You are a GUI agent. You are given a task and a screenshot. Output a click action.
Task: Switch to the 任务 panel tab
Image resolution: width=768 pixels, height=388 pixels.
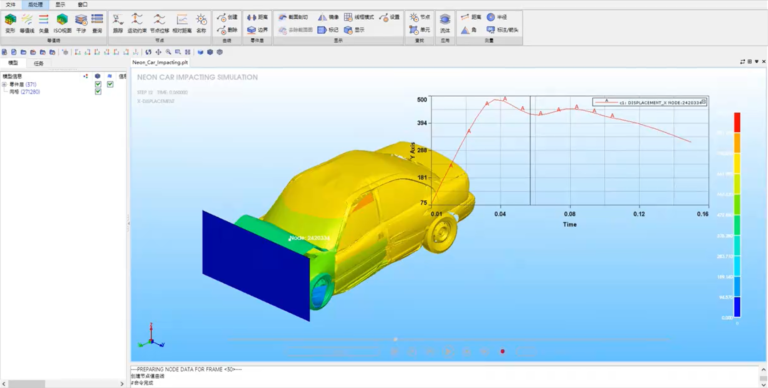click(38, 63)
